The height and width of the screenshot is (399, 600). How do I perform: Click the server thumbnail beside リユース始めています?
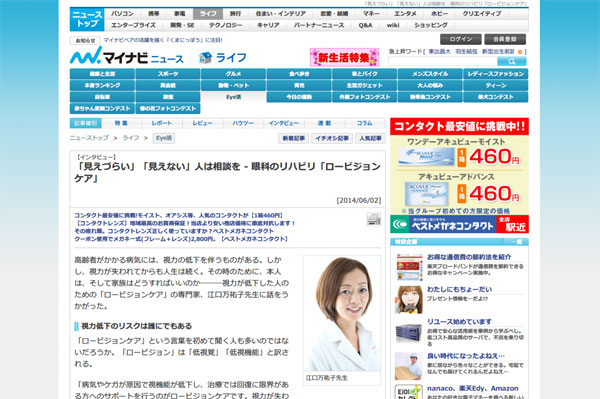pos(409,332)
